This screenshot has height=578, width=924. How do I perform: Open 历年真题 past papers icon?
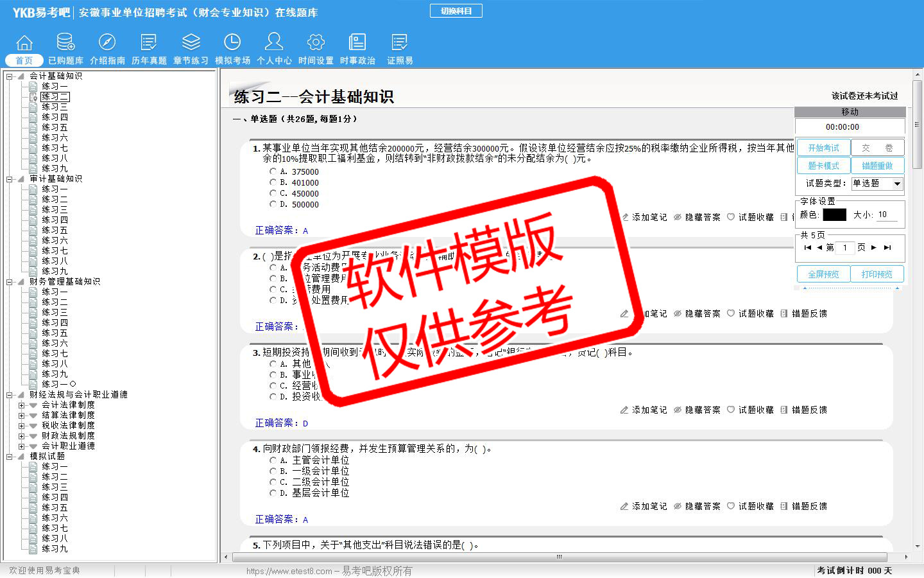pos(149,43)
